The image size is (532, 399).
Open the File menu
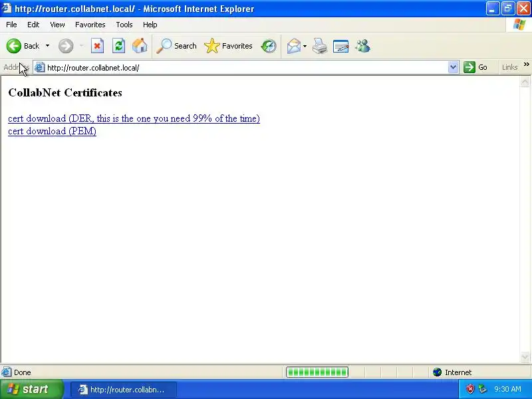[11, 25]
